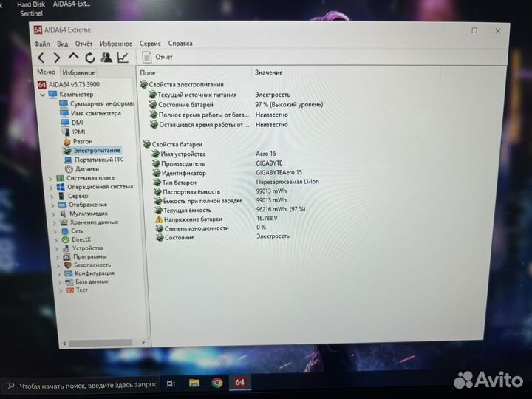Open the Сервис menu
The image size is (532, 399).
150,44
